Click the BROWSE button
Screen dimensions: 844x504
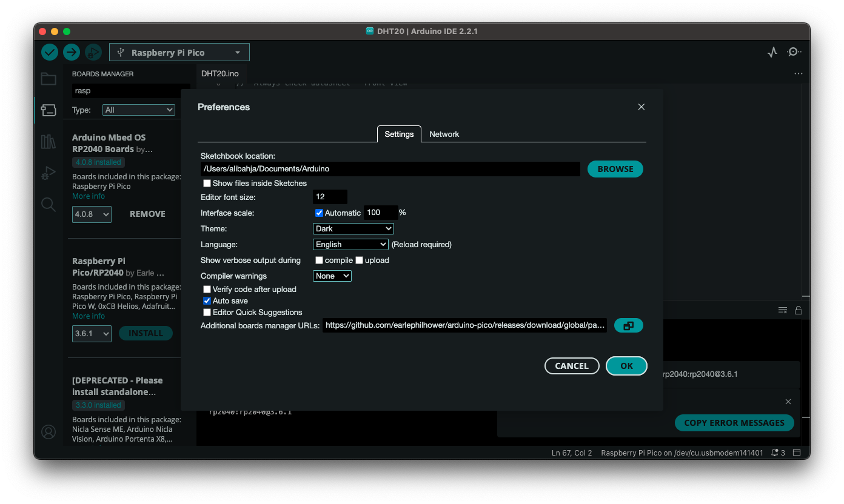tap(615, 169)
